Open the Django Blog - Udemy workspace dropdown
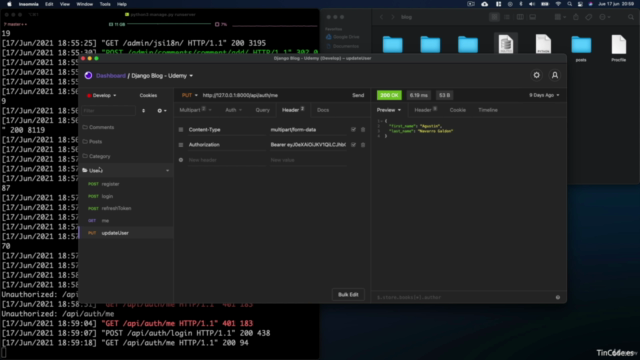Screen dimensions: 640x360 pos(162,76)
